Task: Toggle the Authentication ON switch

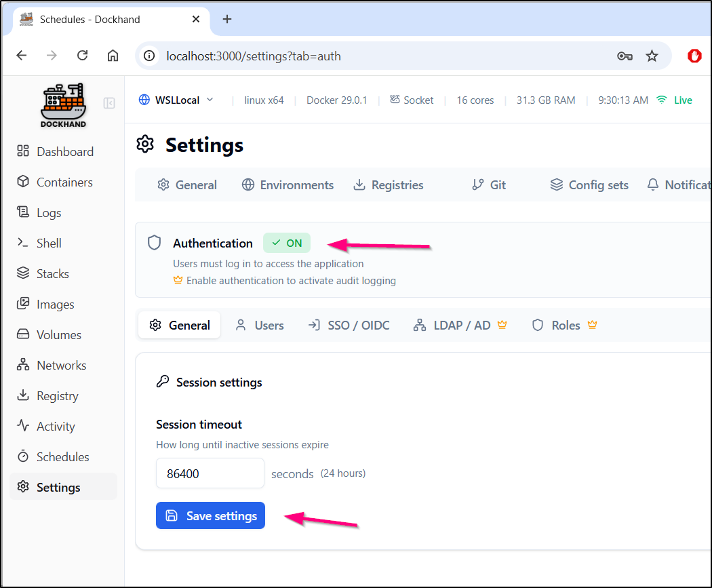Action: click(x=286, y=243)
